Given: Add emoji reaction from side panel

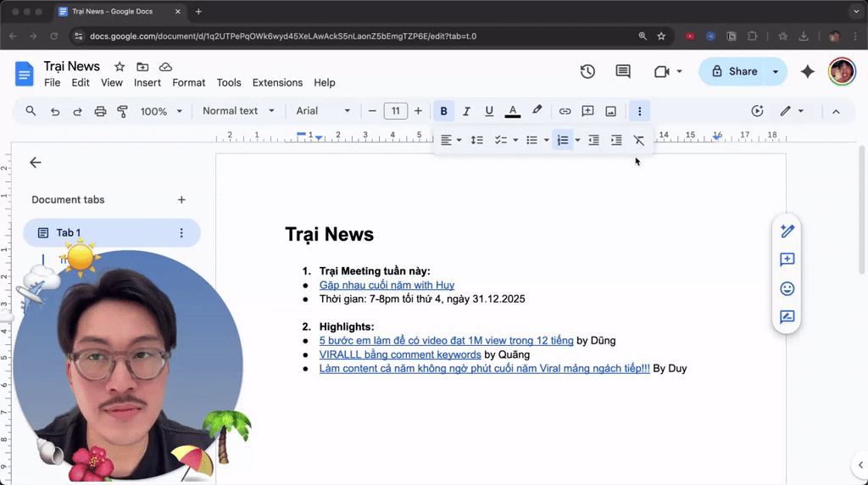Looking at the screenshot, I should tap(787, 288).
